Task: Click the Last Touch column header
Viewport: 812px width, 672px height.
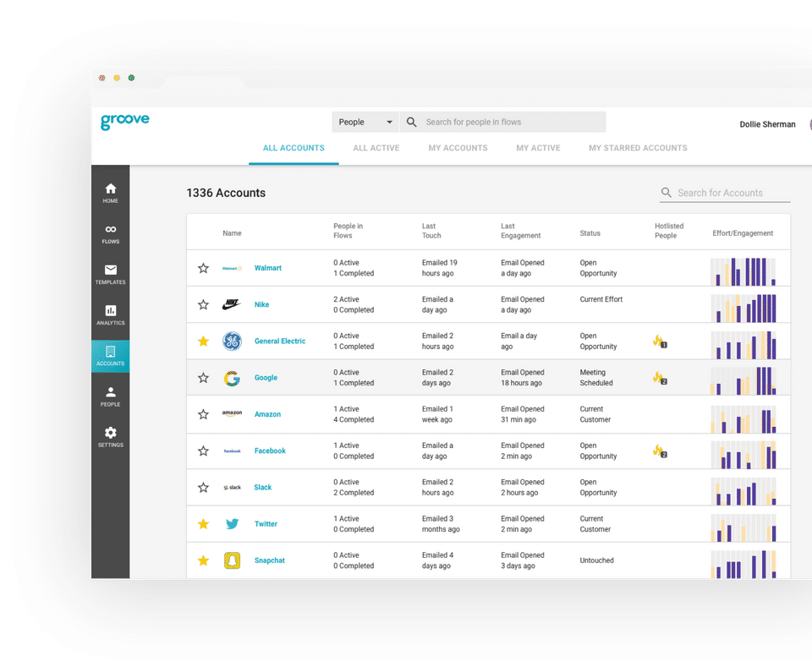Action: (x=431, y=231)
